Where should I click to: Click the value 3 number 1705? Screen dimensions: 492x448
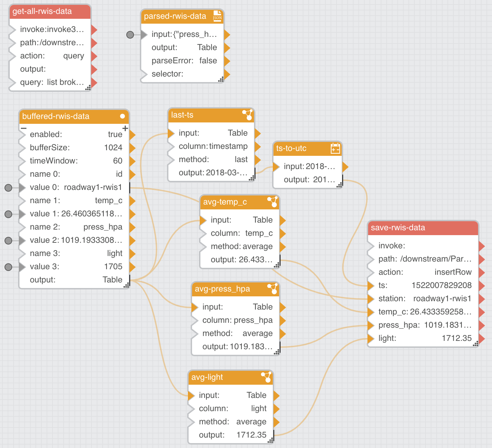(x=113, y=266)
